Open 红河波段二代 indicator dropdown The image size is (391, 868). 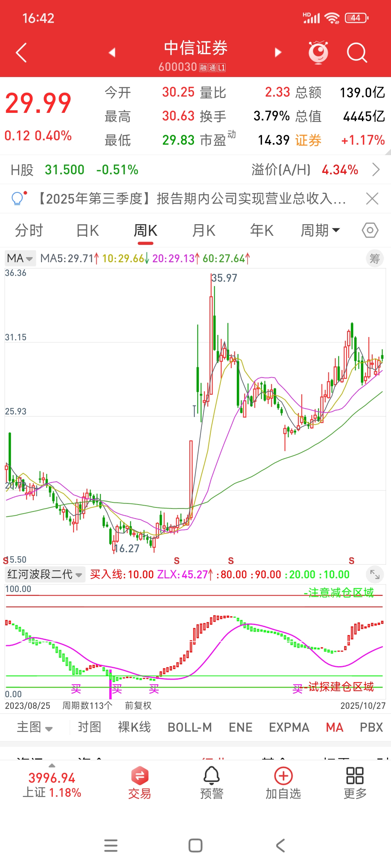click(45, 574)
